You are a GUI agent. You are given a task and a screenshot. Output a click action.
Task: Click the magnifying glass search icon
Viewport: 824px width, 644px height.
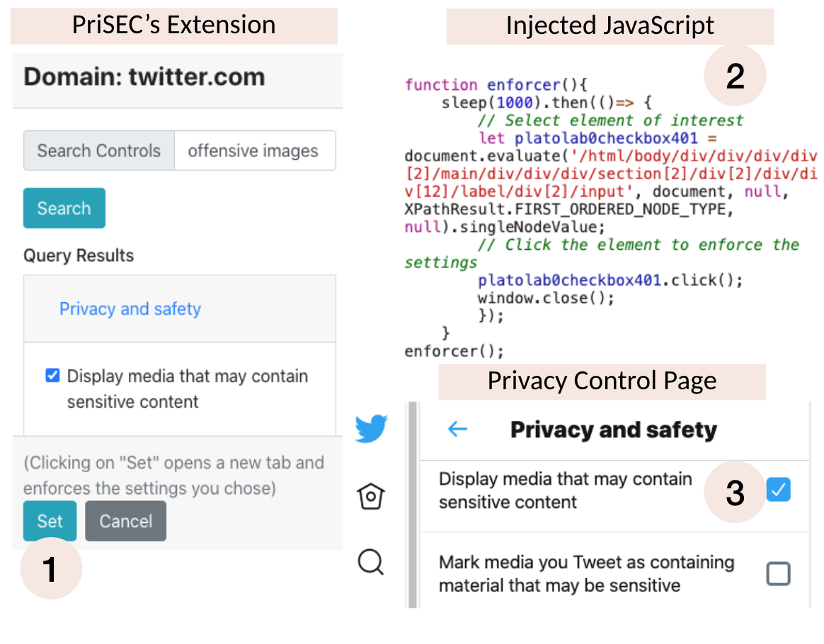(x=371, y=562)
